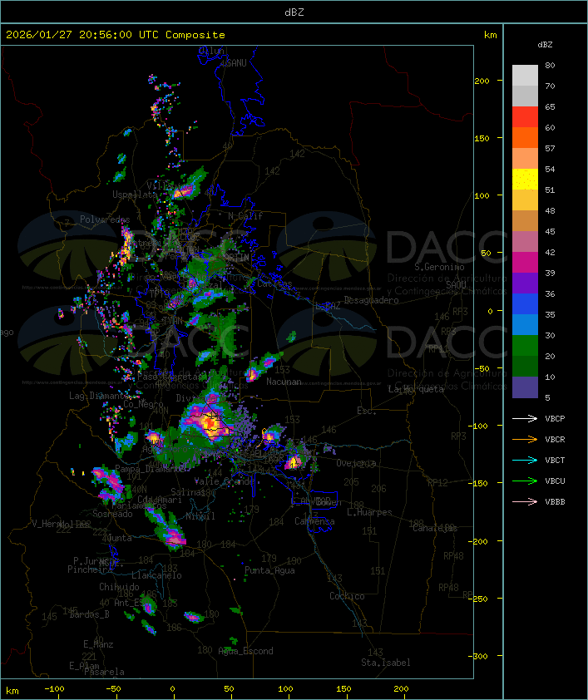The width and height of the screenshot is (588, 700).
Task: Click the Sta.Isabel place label
Action: point(386,663)
